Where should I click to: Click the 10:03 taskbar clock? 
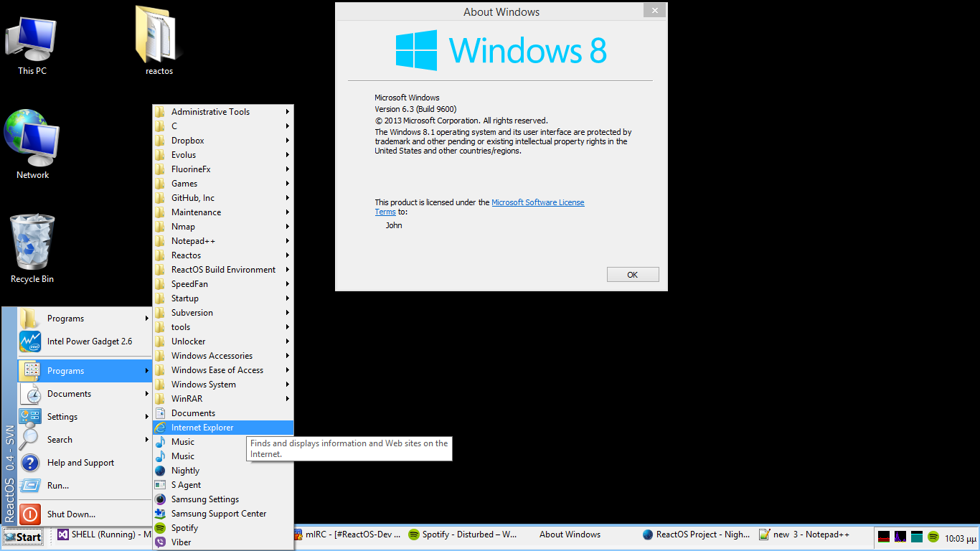point(960,538)
